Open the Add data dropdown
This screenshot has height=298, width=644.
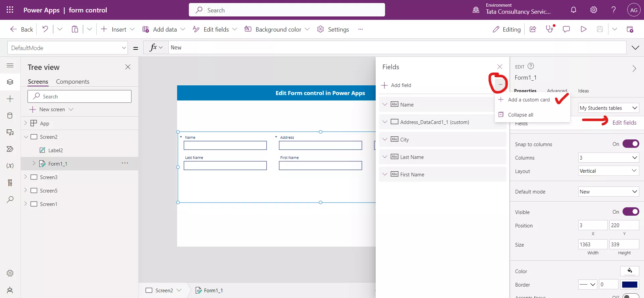tap(183, 29)
